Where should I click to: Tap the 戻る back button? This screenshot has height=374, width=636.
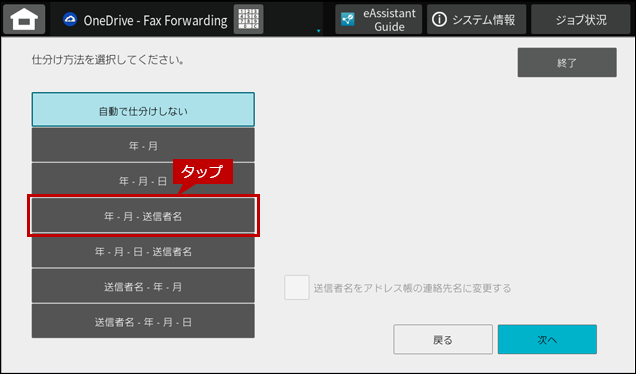click(x=443, y=339)
